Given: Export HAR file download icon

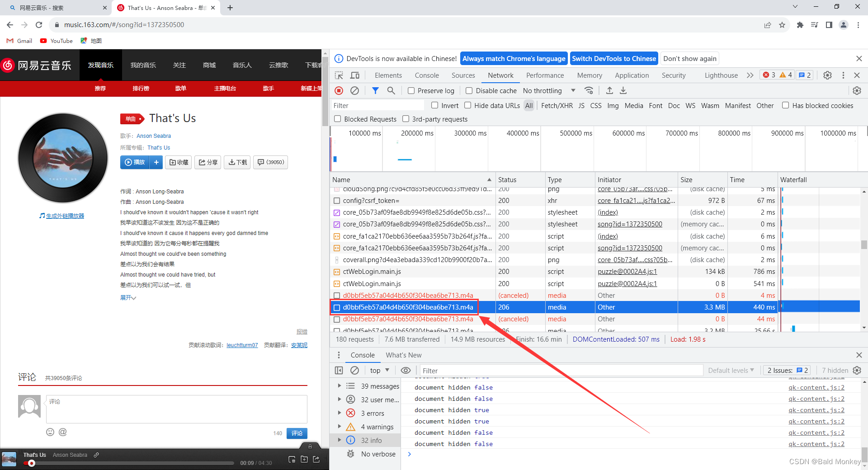Looking at the screenshot, I should (x=623, y=91).
